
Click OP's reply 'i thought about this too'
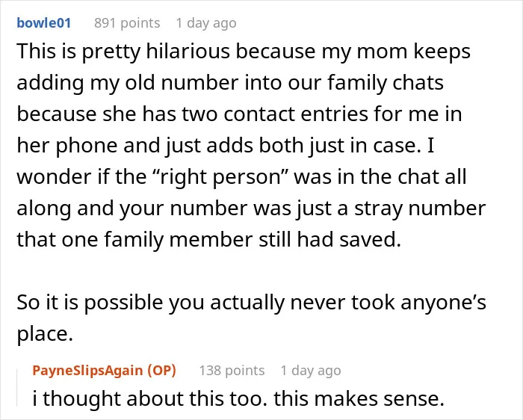[149, 398]
